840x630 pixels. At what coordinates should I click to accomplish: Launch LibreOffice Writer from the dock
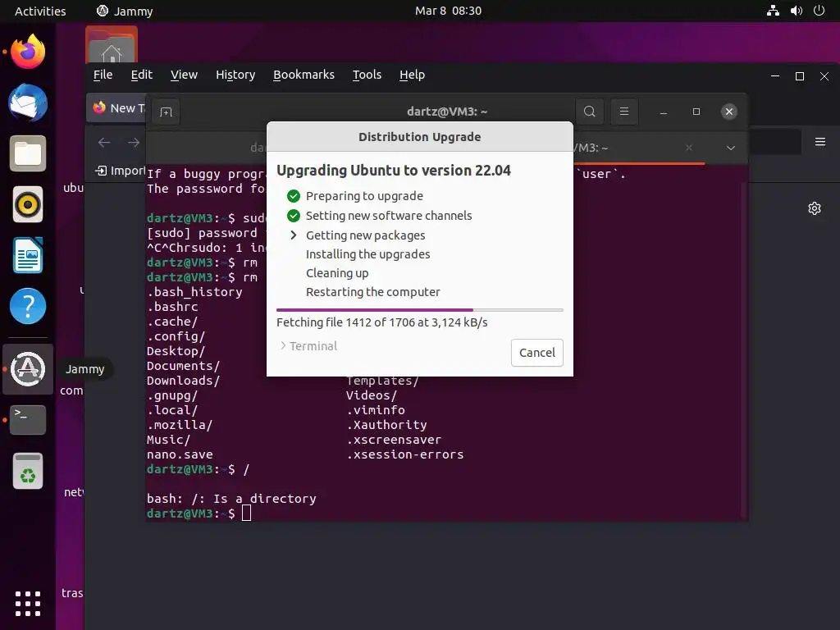coord(28,255)
